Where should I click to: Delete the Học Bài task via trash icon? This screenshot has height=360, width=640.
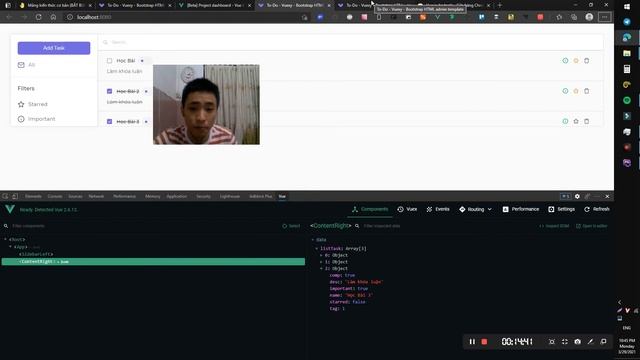(587, 60)
